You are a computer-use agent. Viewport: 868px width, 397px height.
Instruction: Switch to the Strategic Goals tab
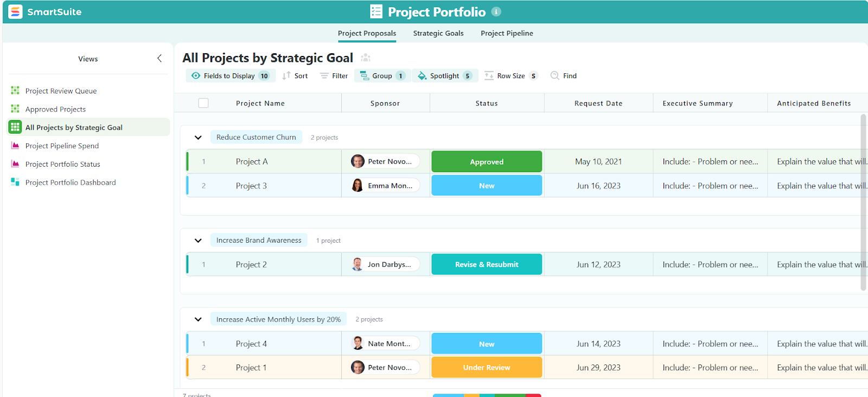438,33
